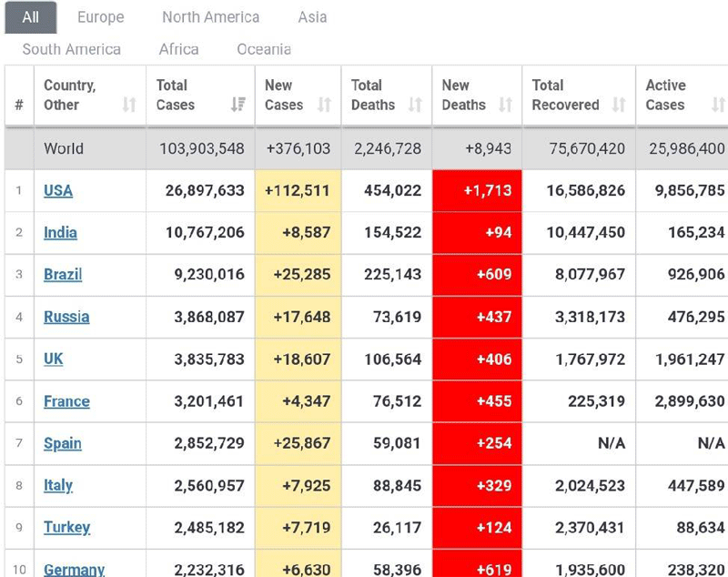728x577 pixels.
Task: Filter table to South America
Action: pyautogui.click(x=71, y=49)
